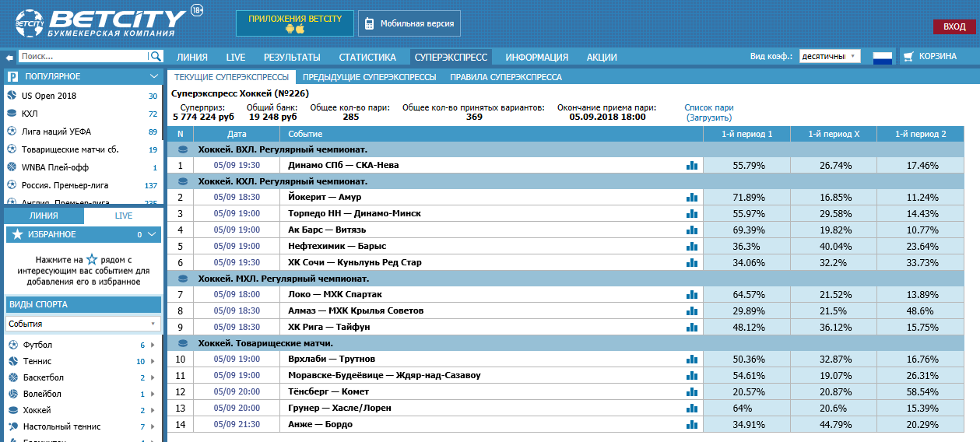Click the collapse sidebar arrow icon
The width and height of the screenshot is (980, 442).
pyautogui.click(x=9, y=57)
